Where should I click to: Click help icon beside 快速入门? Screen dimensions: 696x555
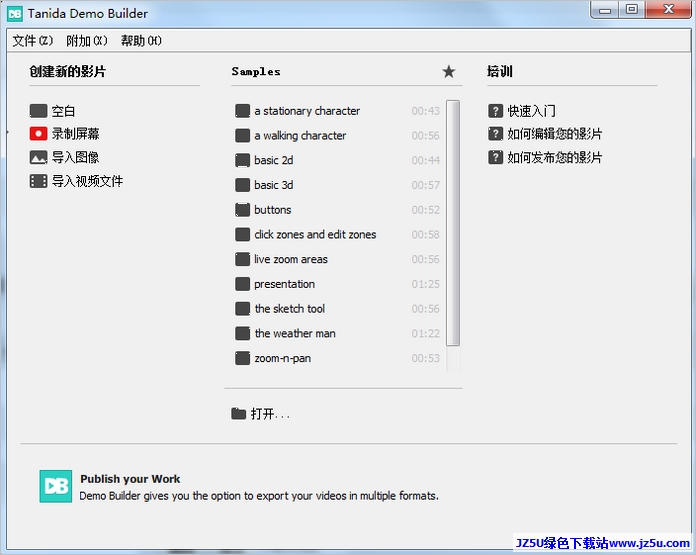tap(495, 111)
